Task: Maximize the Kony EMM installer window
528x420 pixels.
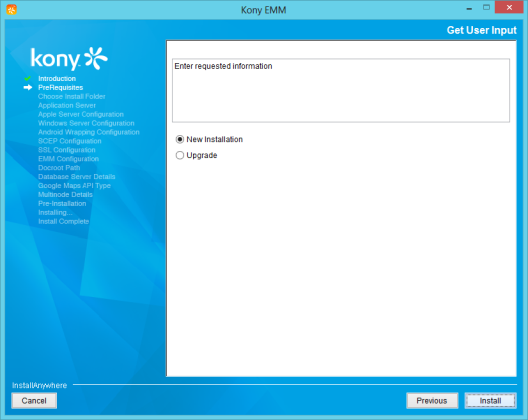Action: pos(486,8)
